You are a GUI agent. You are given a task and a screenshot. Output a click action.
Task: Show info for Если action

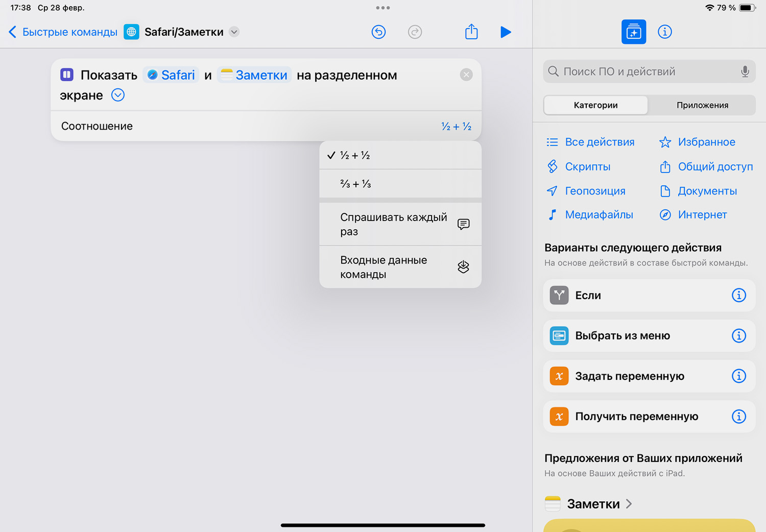[739, 295]
